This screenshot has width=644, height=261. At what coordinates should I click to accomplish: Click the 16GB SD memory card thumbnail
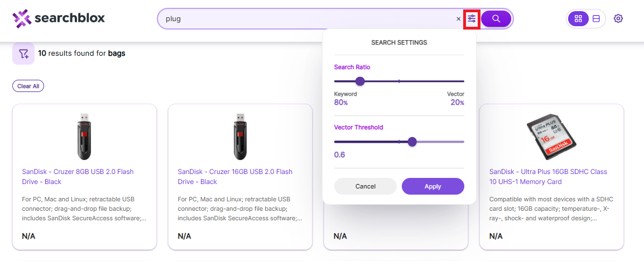[x=551, y=137]
